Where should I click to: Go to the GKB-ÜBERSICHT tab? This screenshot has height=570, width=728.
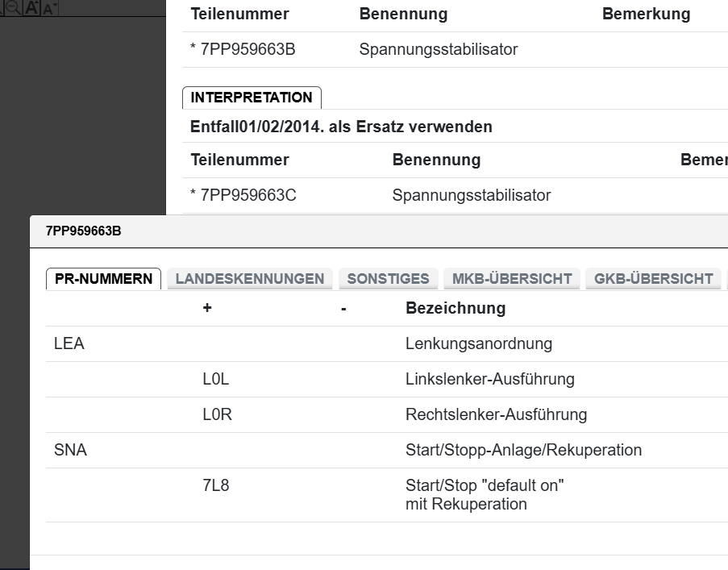point(653,279)
